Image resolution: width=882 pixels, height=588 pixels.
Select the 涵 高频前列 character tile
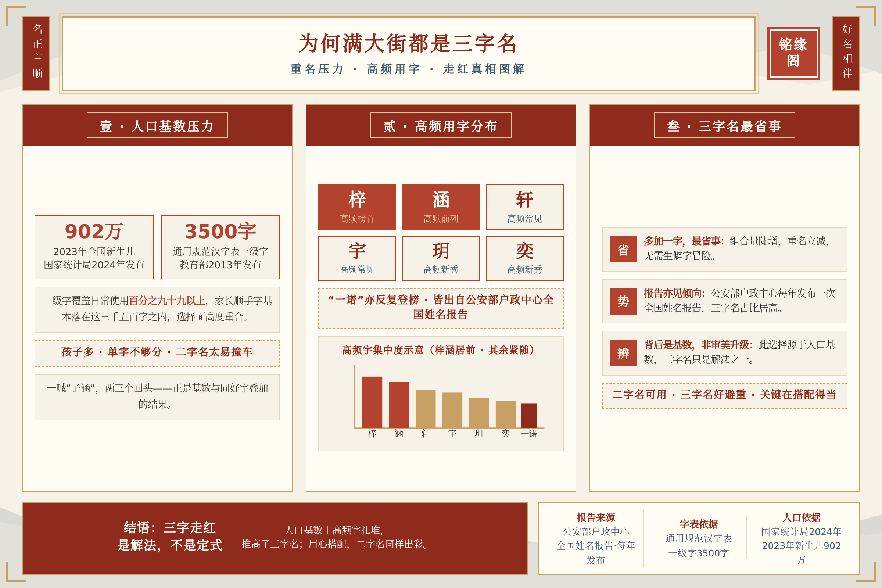pos(441,207)
